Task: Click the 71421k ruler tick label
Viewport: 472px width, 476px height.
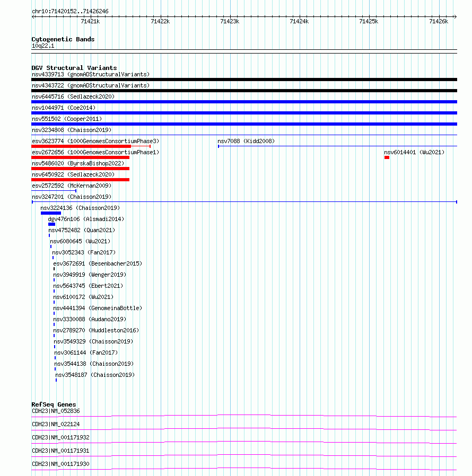Action: 90,21
